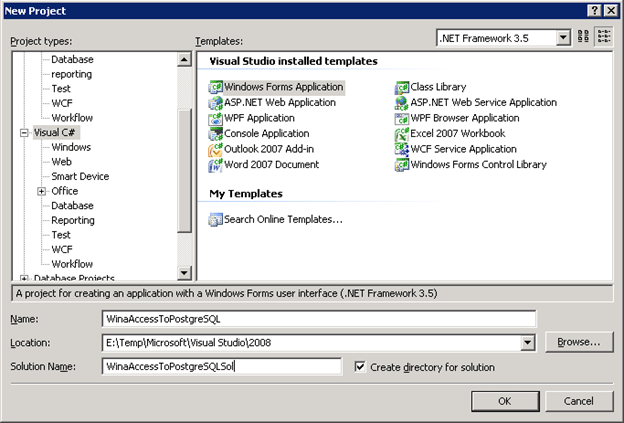
Task: Click the project description status text
Action: pyautogui.click(x=226, y=294)
